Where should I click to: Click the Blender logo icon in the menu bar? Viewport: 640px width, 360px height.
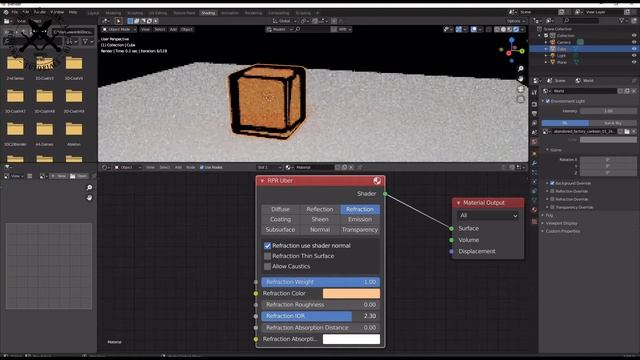pos(6,12)
